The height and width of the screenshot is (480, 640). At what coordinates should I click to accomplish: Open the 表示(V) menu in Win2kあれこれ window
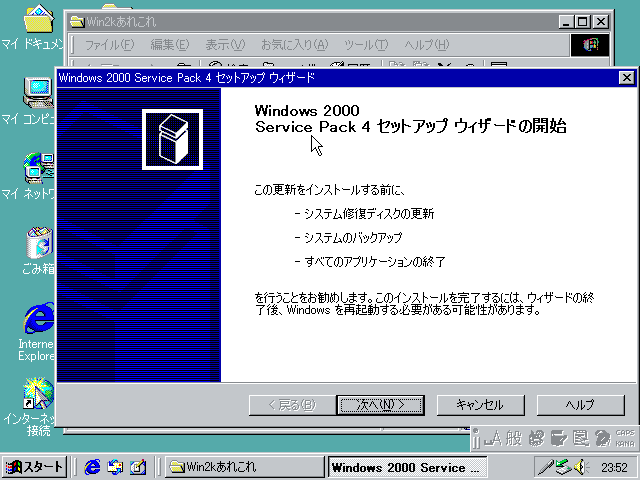point(225,44)
